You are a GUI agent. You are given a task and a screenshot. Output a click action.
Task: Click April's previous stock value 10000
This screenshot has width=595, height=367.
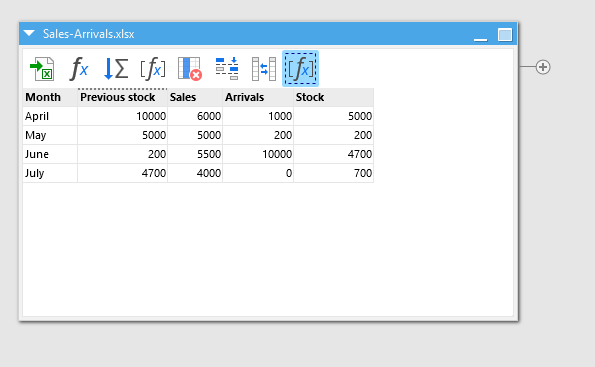click(123, 116)
